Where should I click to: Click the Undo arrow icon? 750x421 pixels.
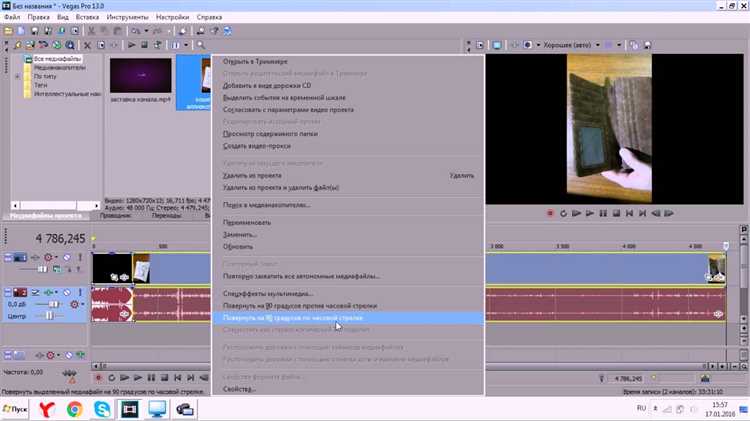[137, 31]
